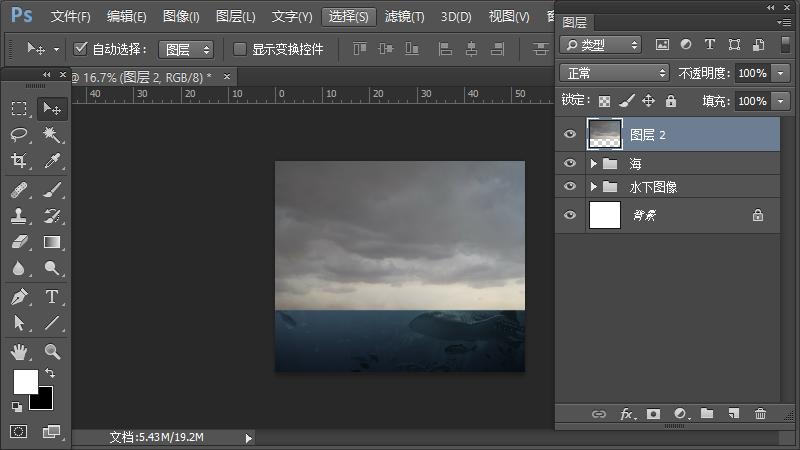Select the History Brush tool
Image resolution: width=800 pixels, height=450 pixels.
[x=52, y=216]
